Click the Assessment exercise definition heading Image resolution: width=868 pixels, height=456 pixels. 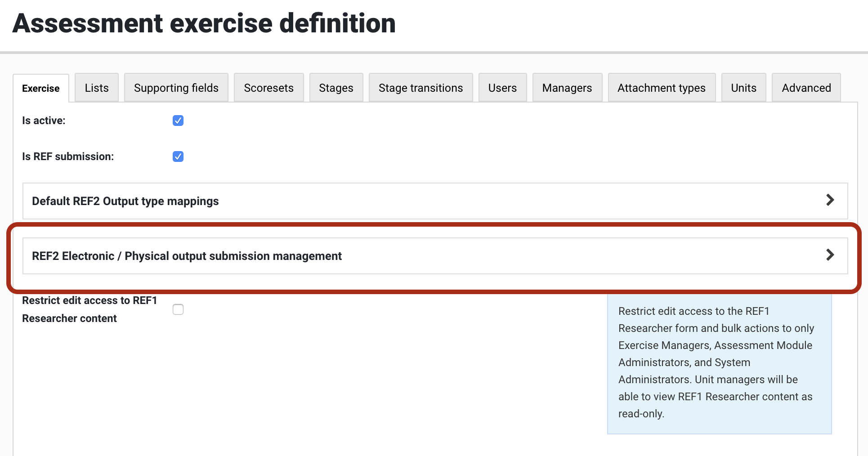[x=204, y=23]
